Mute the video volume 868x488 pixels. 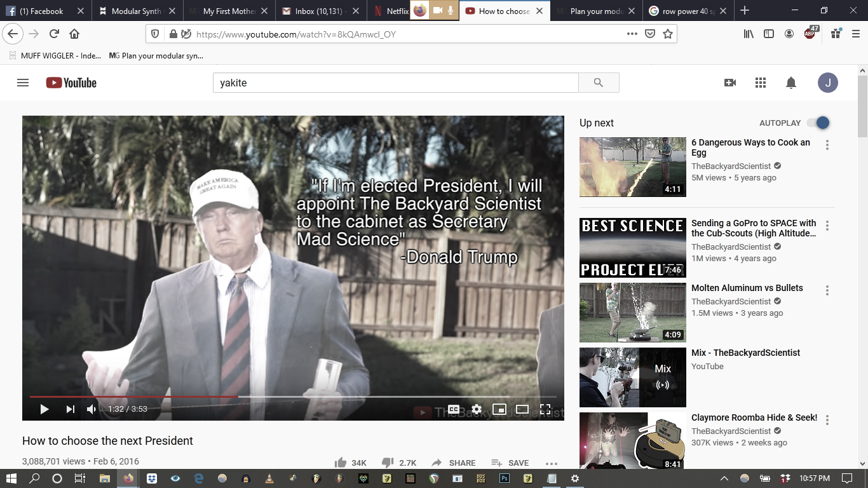(x=92, y=409)
